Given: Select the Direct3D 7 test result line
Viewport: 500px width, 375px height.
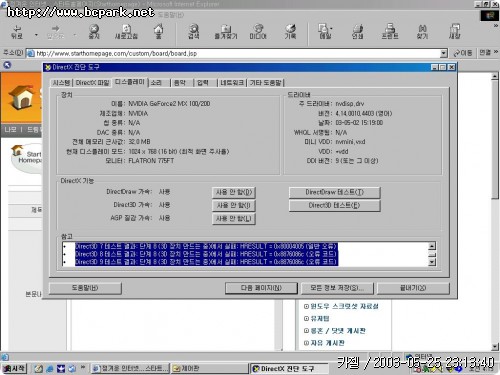Looking at the screenshot, I should pos(206,246).
